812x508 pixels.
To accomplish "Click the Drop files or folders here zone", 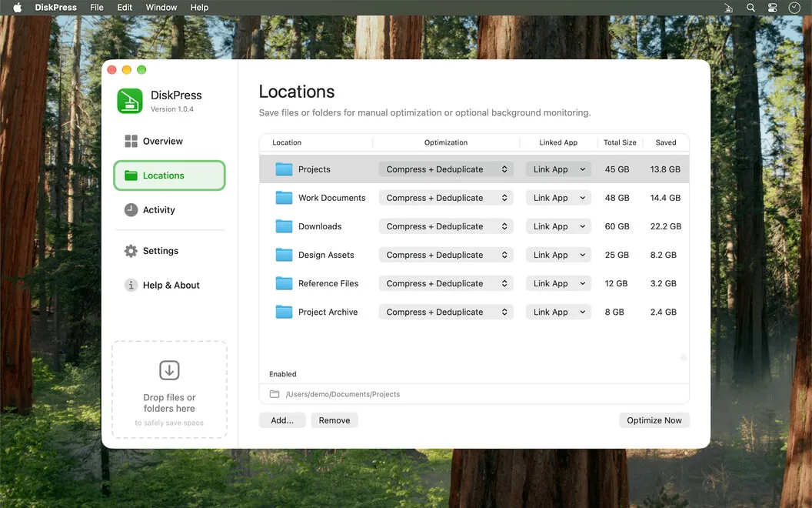I will click(169, 389).
